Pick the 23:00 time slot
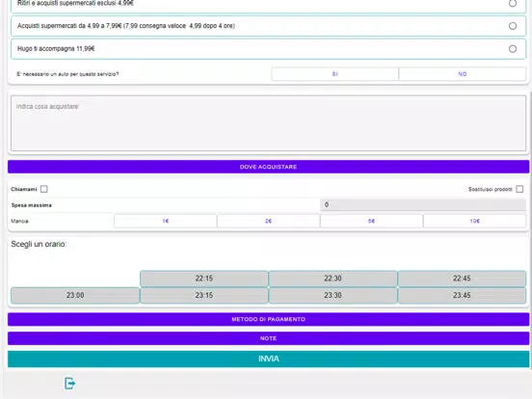The image size is (532, 399). click(75, 296)
